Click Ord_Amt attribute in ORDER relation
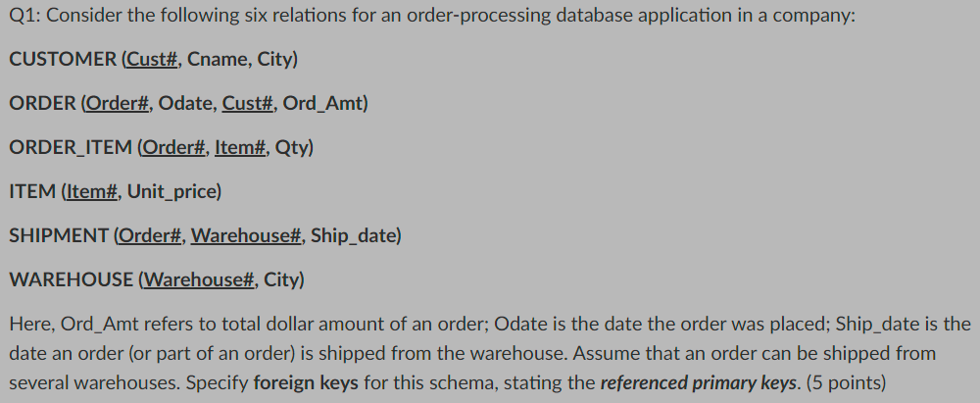980x403 pixels. tap(323, 103)
